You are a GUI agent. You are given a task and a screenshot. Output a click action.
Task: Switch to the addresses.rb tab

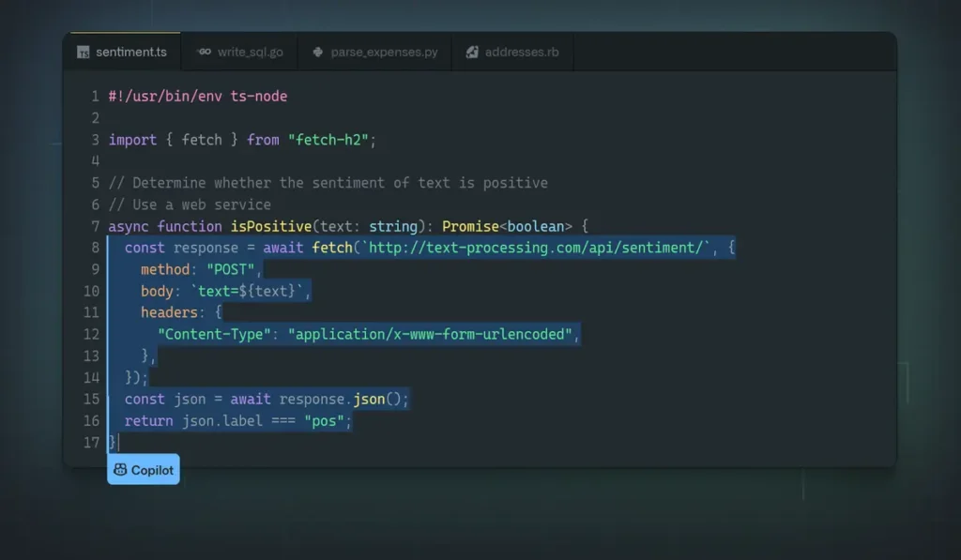(513, 53)
